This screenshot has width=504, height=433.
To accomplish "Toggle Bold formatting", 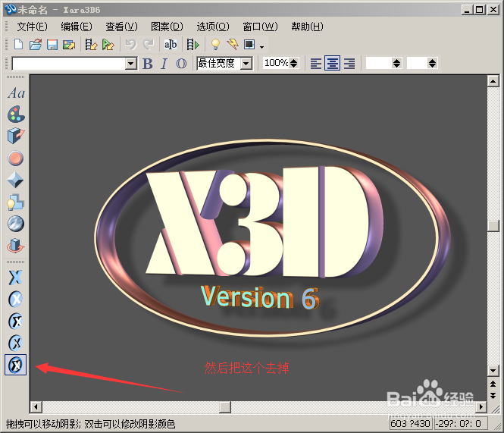I will [148, 64].
